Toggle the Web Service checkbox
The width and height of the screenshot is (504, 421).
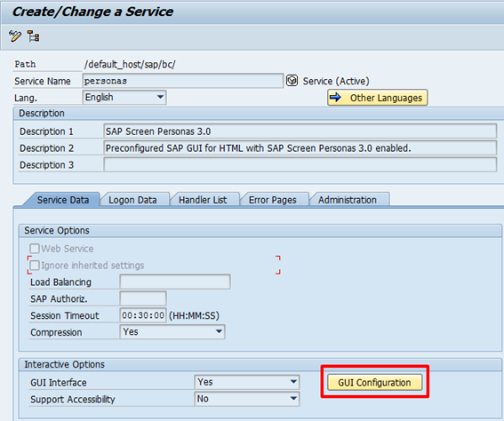coord(35,248)
